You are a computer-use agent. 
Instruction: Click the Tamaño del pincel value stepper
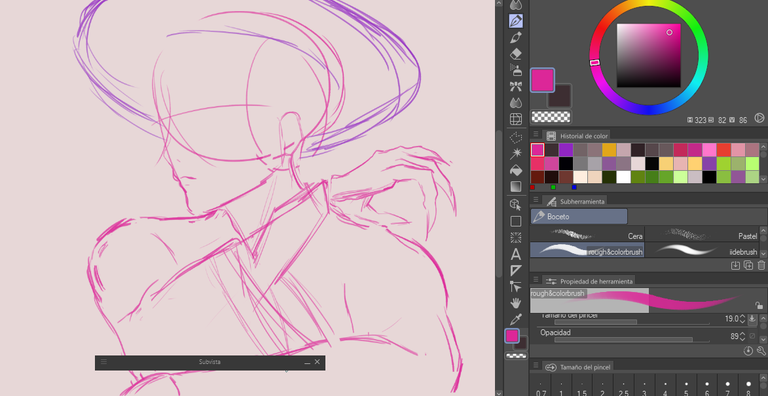click(742, 319)
